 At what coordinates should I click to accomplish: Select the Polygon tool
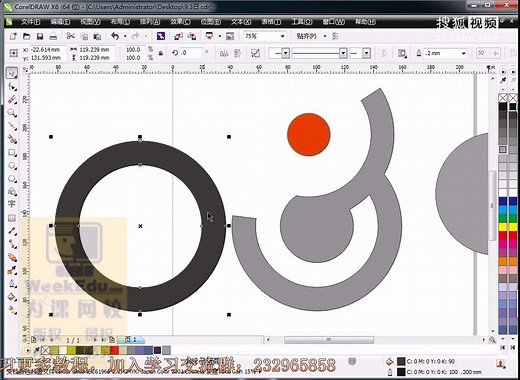coord(12,179)
